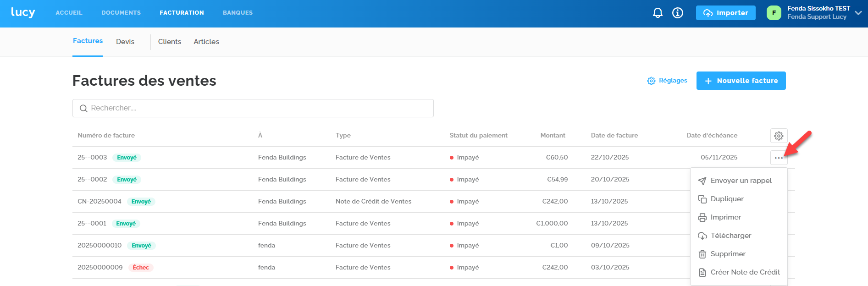Choose Dupliquer from the context menu
Viewport: 868px width, 286px height.
(x=727, y=199)
